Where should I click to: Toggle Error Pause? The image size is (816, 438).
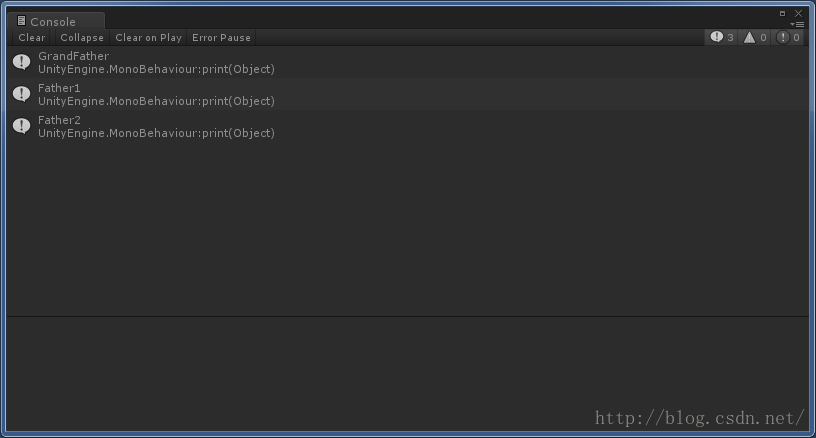pyautogui.click(x=221, y=37)
